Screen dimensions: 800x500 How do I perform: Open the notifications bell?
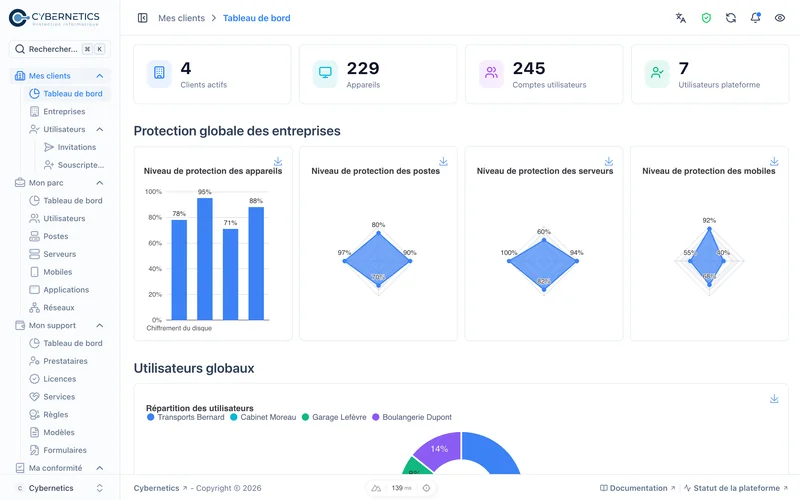[755, 18]
